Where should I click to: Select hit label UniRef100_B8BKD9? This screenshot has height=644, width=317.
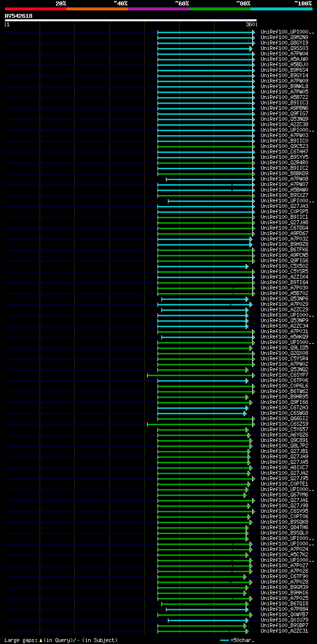coord(284,173)
